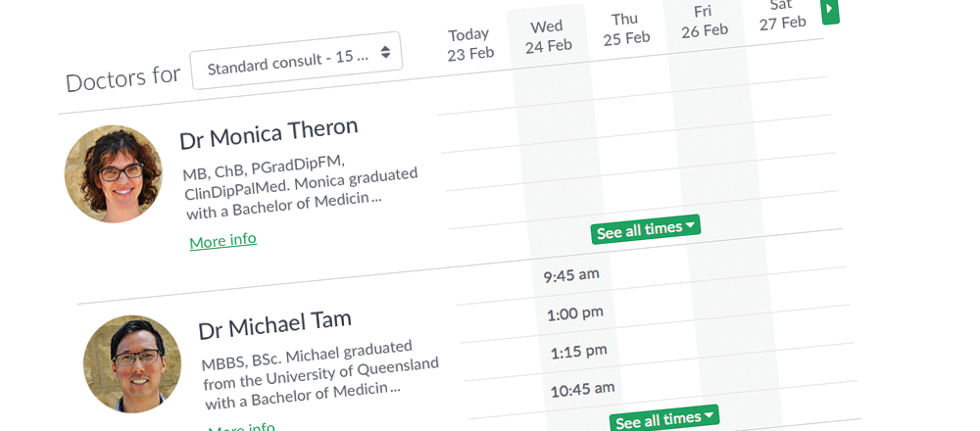Select the Wed 24 Feb column header
The image size is (980, 431).
(548, 36)
